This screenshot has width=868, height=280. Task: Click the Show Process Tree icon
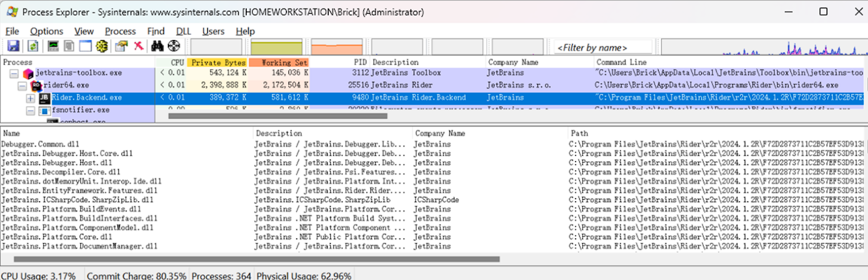[x=69, y=47]
